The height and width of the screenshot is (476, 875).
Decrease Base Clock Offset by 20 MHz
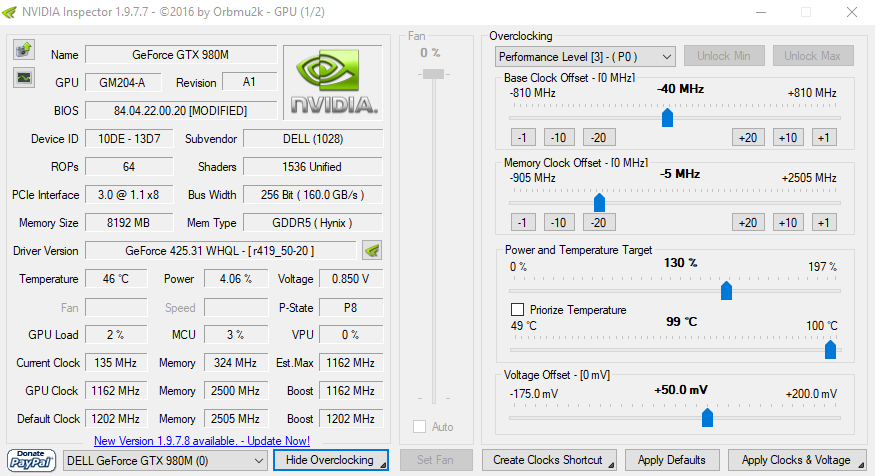click(x=599, y=138)
